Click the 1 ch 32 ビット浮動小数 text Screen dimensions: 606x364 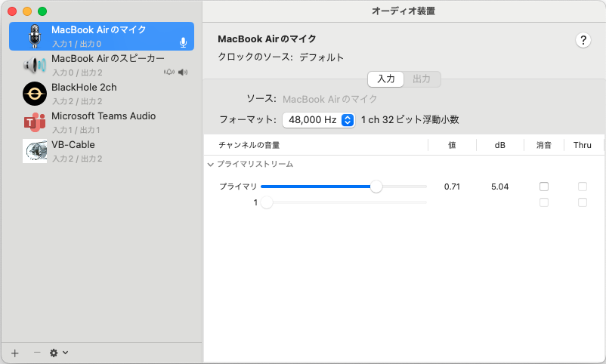[410, 120]
